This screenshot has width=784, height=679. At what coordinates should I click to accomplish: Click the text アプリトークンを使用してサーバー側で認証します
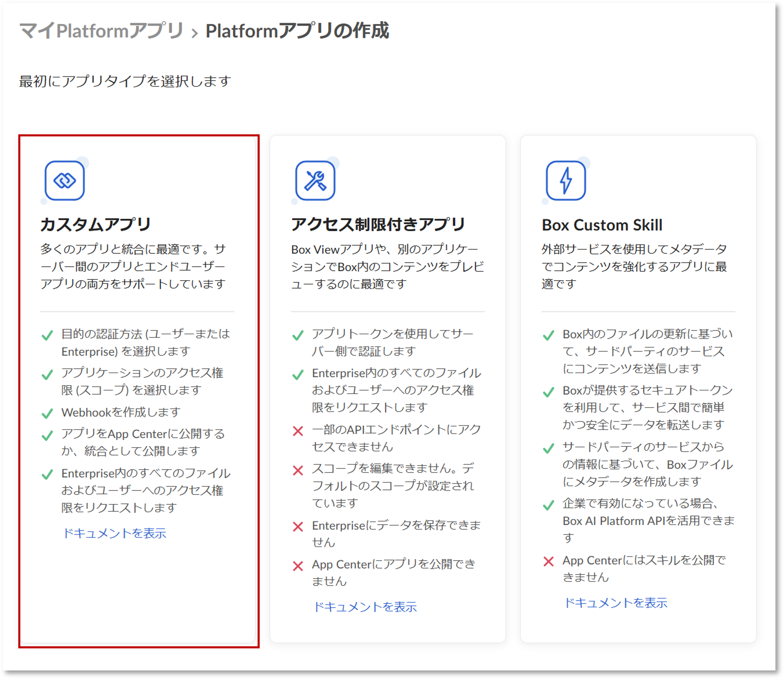pos(393,343)
